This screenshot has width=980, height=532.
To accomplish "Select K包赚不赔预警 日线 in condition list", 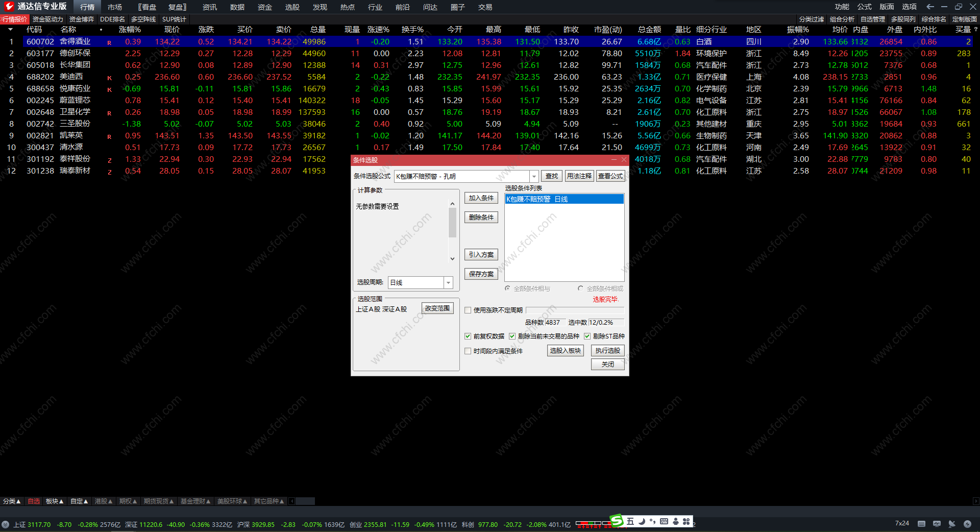I will 565,199.
